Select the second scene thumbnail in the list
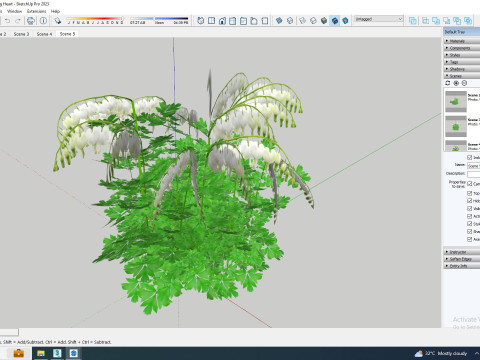The image size is (480, 360). tap(456, 126)
